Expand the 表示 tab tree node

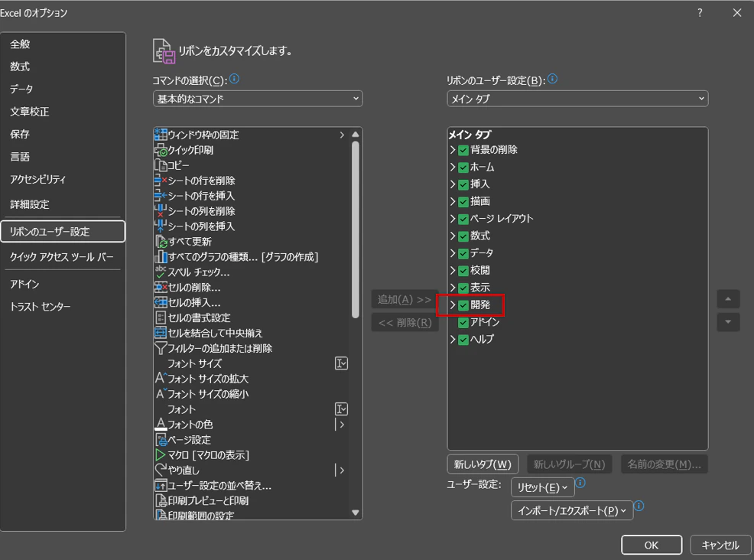click(x=453, y=287)
